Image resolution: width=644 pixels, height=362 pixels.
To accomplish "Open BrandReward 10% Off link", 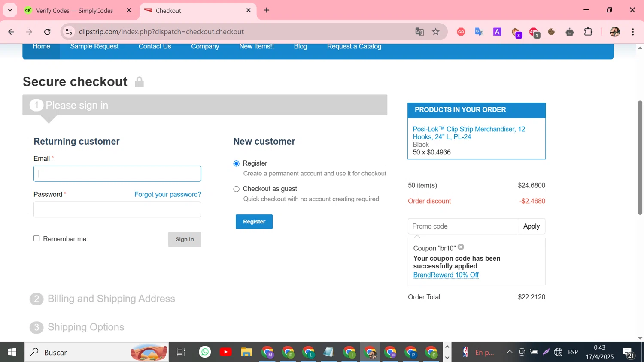I will pos(446,275).
